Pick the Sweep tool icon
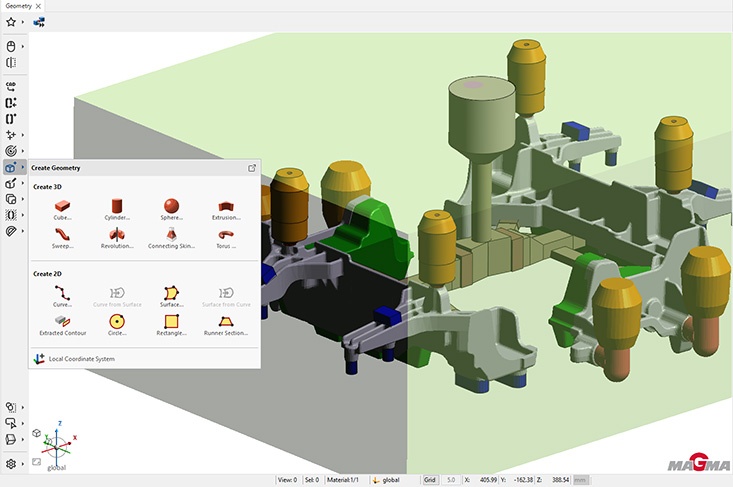The width and height of the screenshot is (733, 487). click(62, 235)
